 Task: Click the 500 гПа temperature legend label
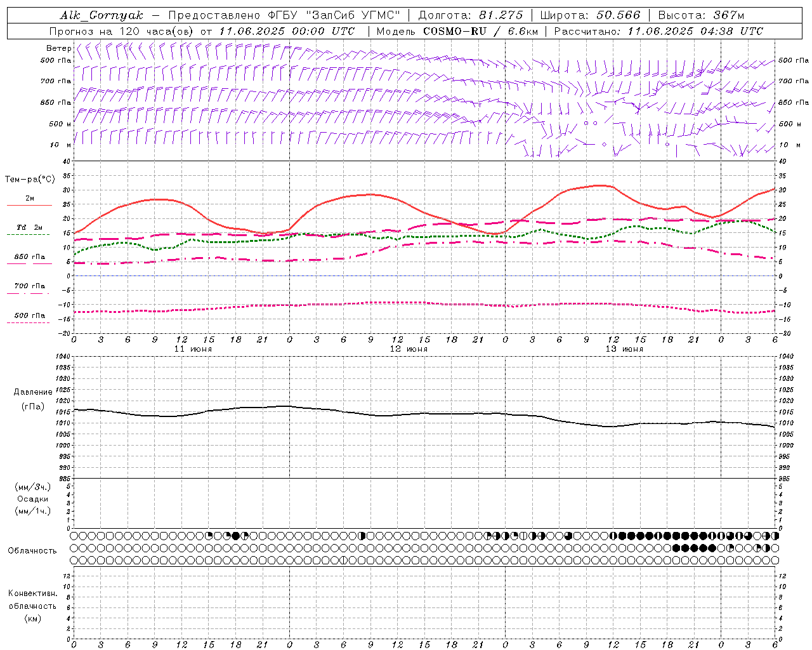tap(30, 315)
